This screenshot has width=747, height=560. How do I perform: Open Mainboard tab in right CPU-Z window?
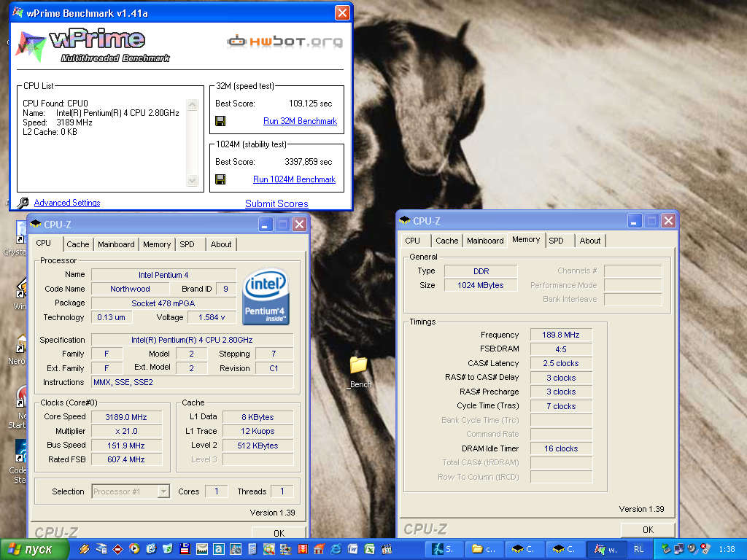tap(485, 241)
